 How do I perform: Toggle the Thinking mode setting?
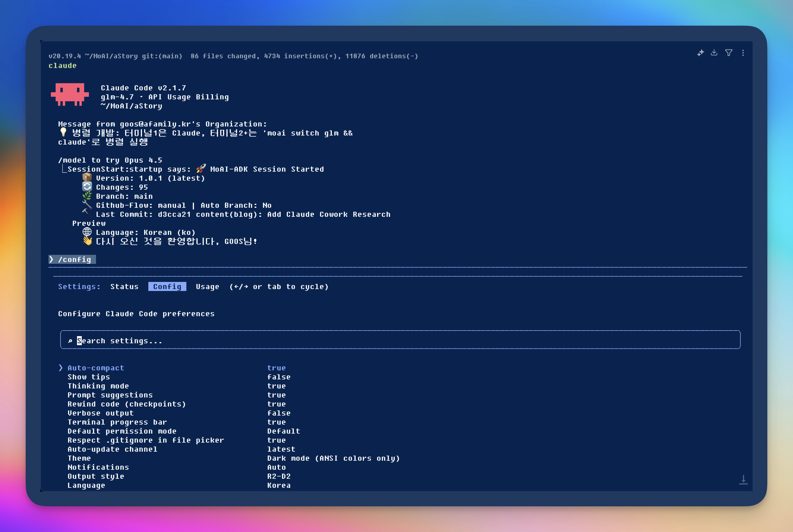pyautogui.click(x=98, y=386)
